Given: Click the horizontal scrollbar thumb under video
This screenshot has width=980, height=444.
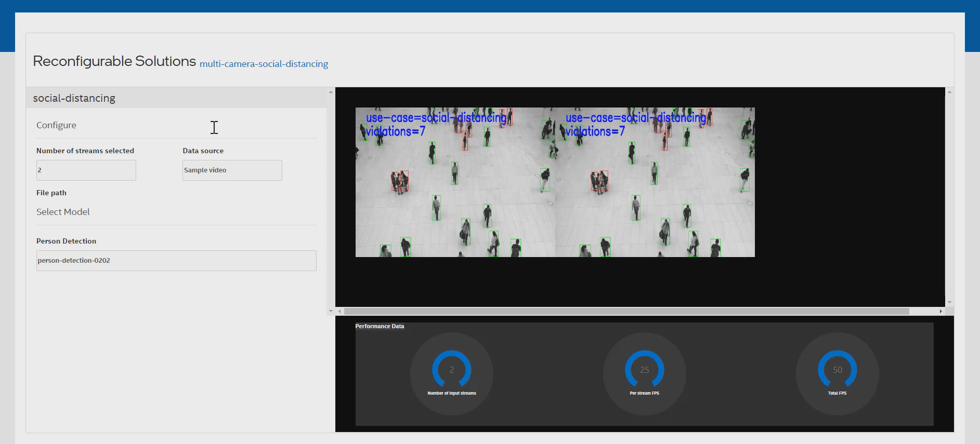Looking at the screenshot, I should tap(626, 311).
